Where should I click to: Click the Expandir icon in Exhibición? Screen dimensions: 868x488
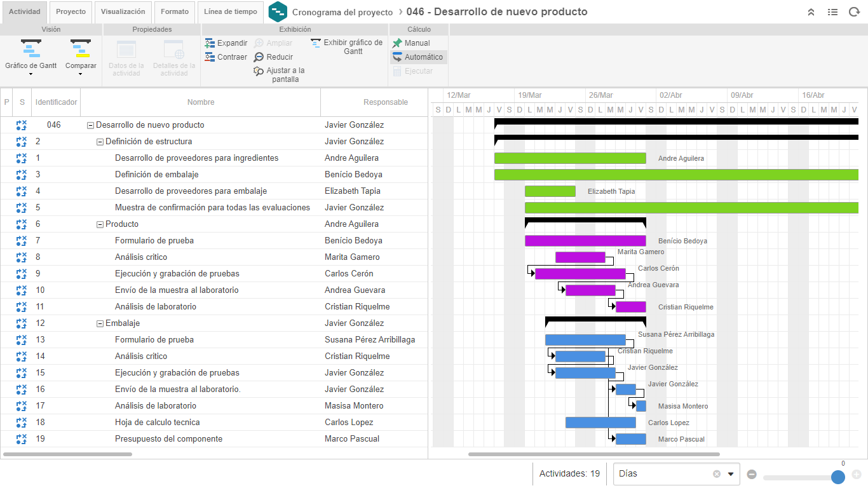pos(210,43)
